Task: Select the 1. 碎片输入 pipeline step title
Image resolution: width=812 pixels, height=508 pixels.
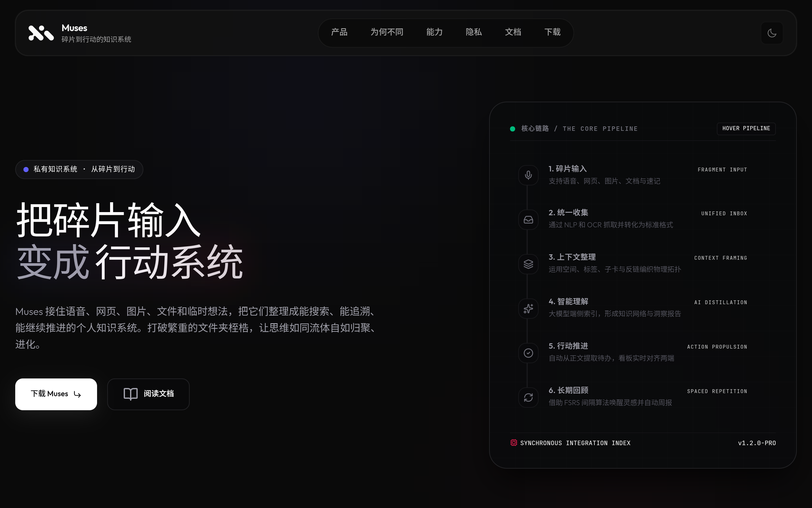Action: click(x=567, y=169)
